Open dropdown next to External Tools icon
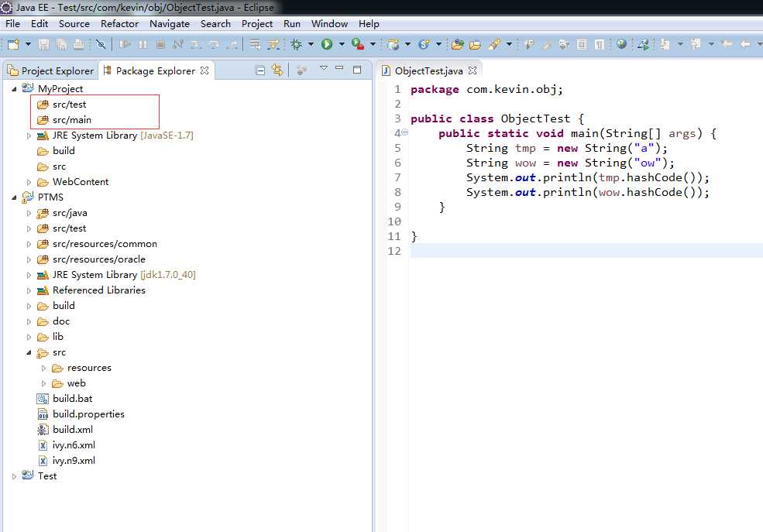763x532 pixels. [373, 45]
